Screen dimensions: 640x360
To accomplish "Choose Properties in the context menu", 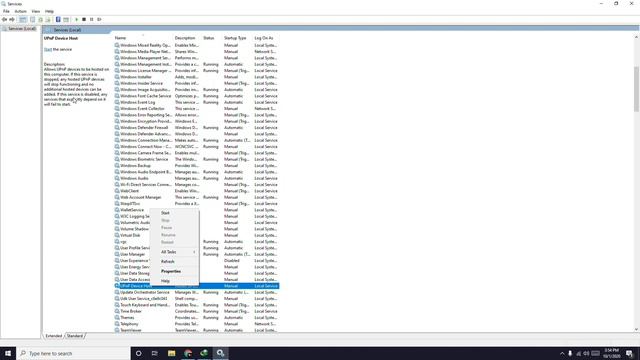I will point(175,271).
